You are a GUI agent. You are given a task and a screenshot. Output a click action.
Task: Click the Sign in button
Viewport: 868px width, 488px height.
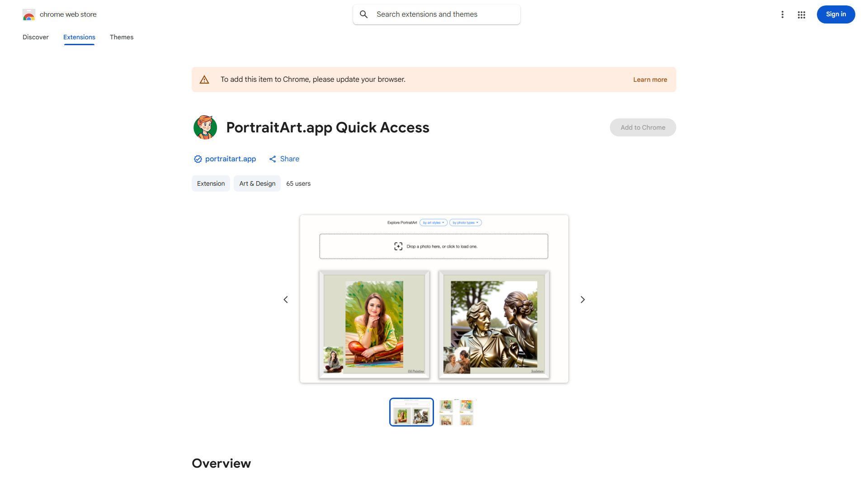[x=836, y=14]
